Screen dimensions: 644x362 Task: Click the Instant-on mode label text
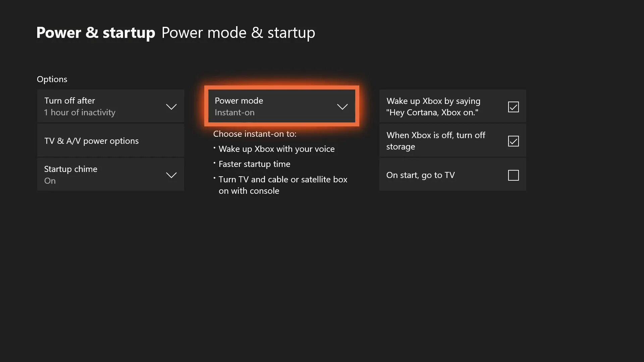coord(234,112)
